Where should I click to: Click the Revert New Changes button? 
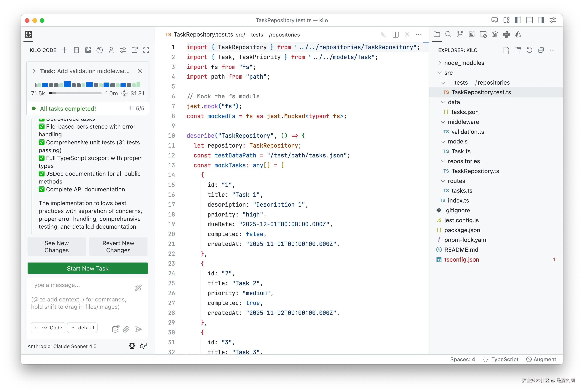118,246
